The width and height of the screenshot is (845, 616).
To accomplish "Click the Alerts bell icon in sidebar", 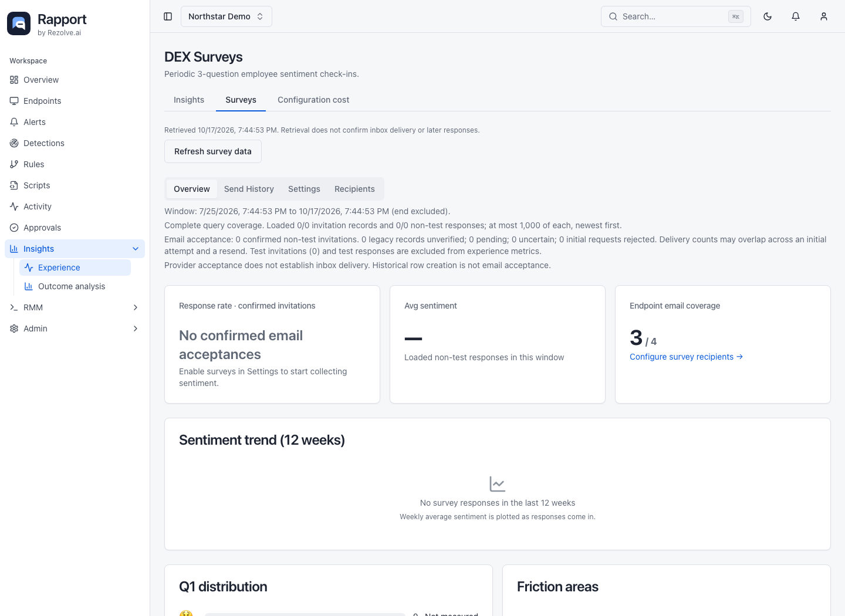I will pyautogui.click(x=14, y=122).
